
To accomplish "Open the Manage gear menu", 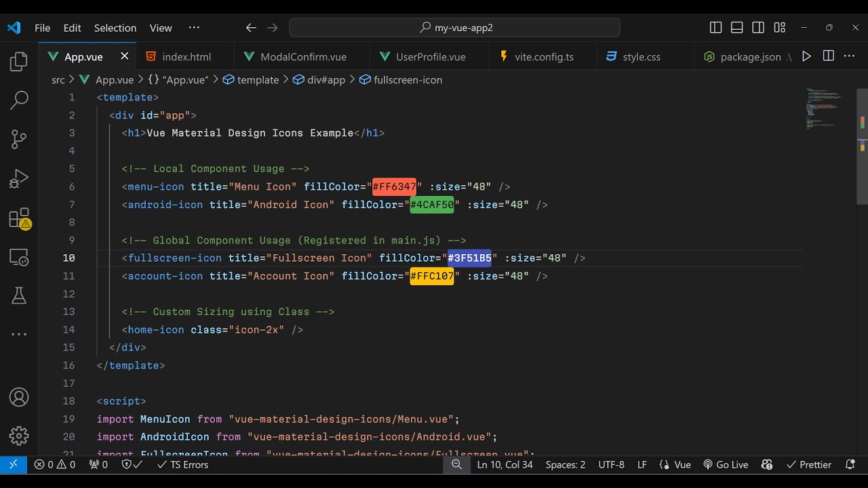I will pyautogui.click(x=19, y=436).
